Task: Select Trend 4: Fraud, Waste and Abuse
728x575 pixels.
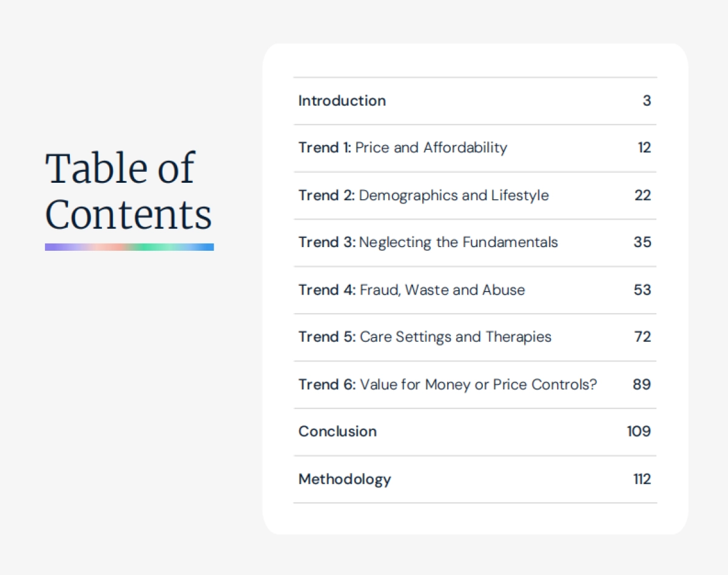Action: tap(411, 290)
